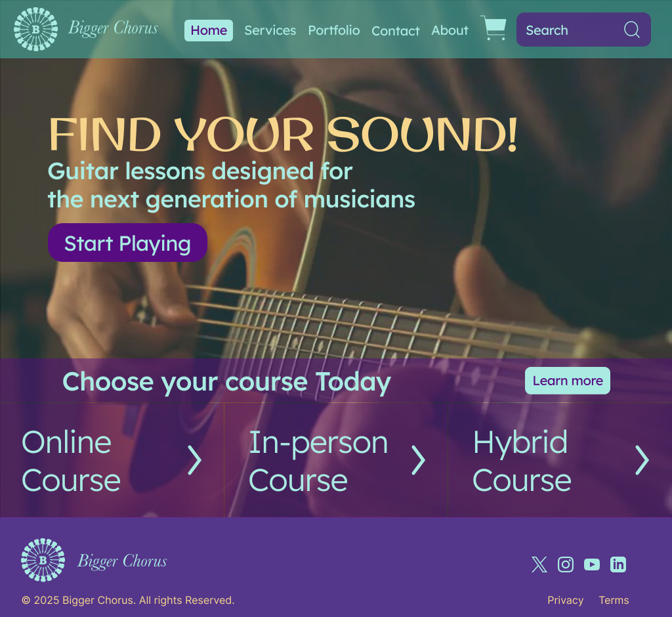This screenshot has height=617, width=672.
Task: Open the About nav link
Action: [x=450, y=30]
